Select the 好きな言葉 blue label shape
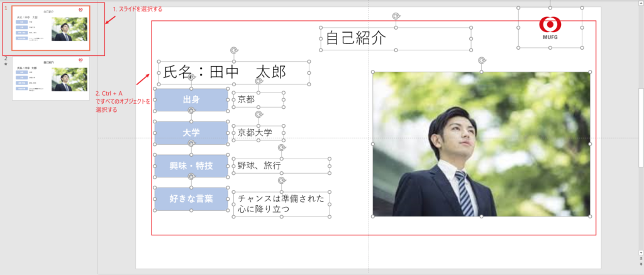Viewport: 644px width, 275px height. tap(192, 199)
